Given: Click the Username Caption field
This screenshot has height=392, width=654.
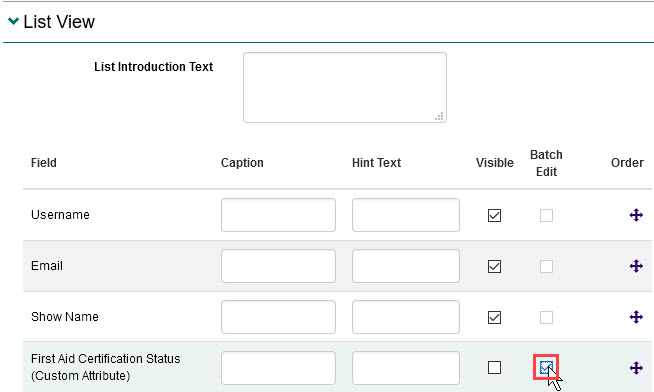Looking at the screenshot, I should click(278, 215).
